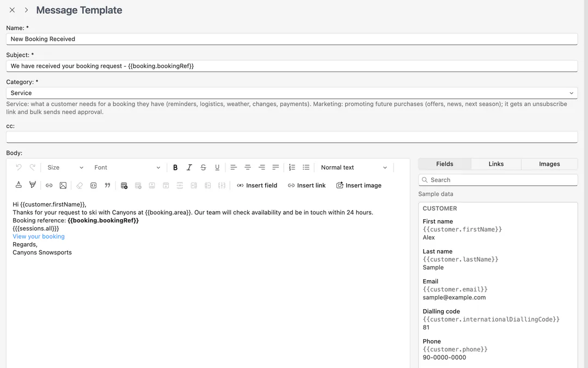This screenshot has width=588, height=368.
Task: Open the text color picker
Action: [19, 185]
